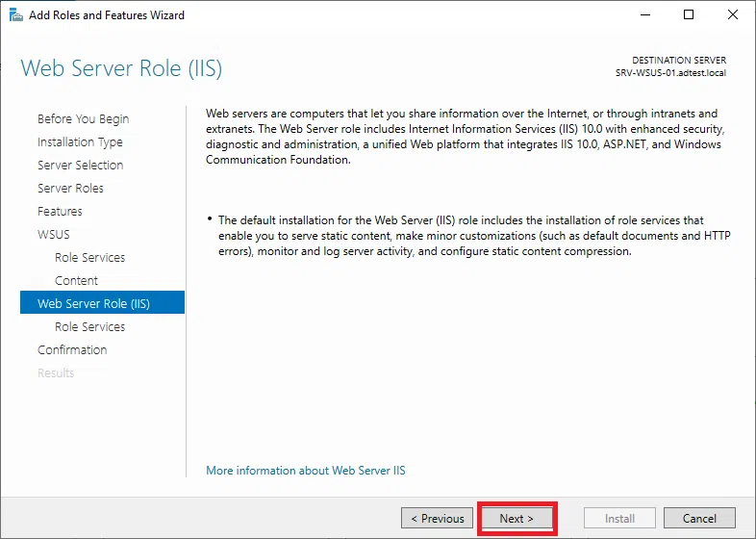This screenshot has height=539, width=756.
Task: Open the More information about Web Server IIS link
Action: [305, 471]
